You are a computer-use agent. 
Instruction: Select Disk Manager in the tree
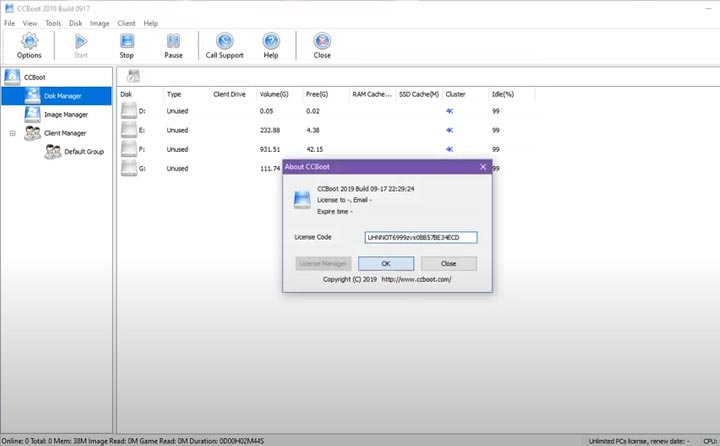[62, 96]
